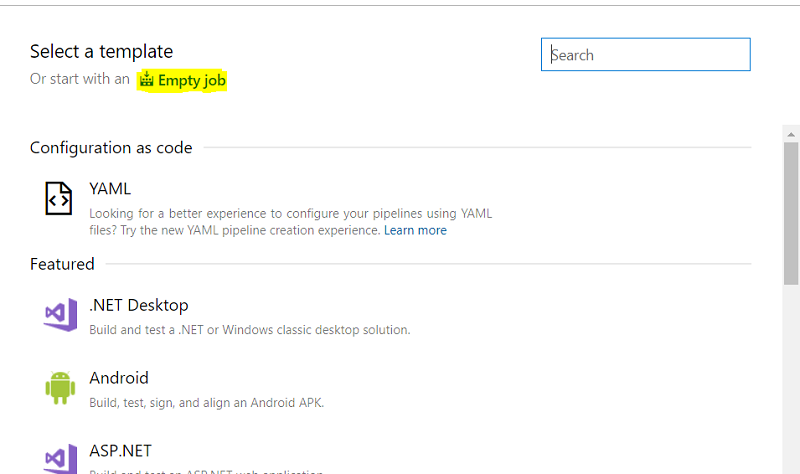Click the .NET Desktop Visual Studio icon
The width and height of the screenshot is (800, 474).
[x=59, y=315]
